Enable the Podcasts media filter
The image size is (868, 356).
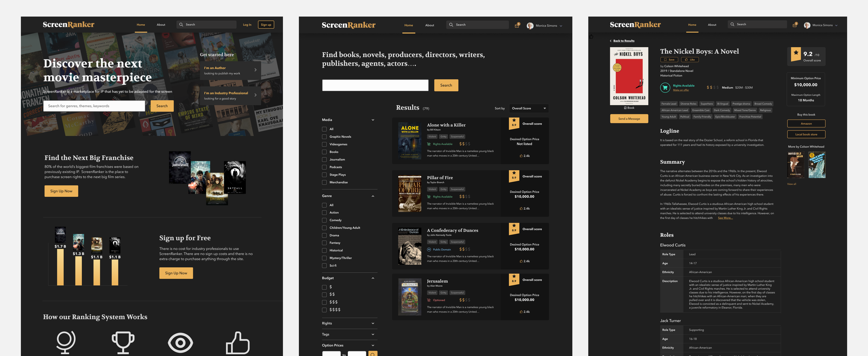click(x=324, y=167)
